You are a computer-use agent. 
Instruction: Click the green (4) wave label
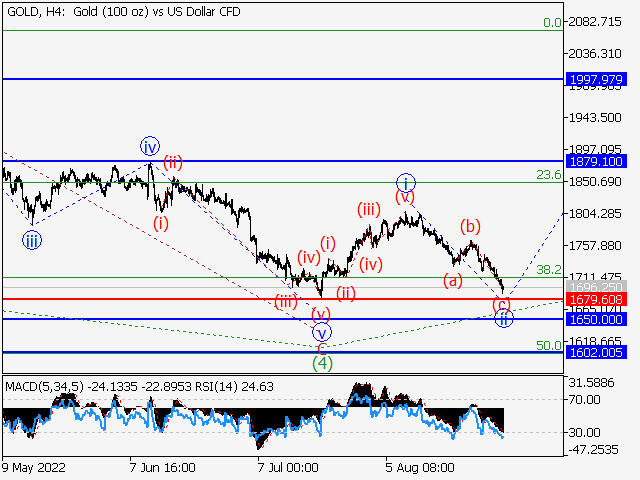[322, 363]
